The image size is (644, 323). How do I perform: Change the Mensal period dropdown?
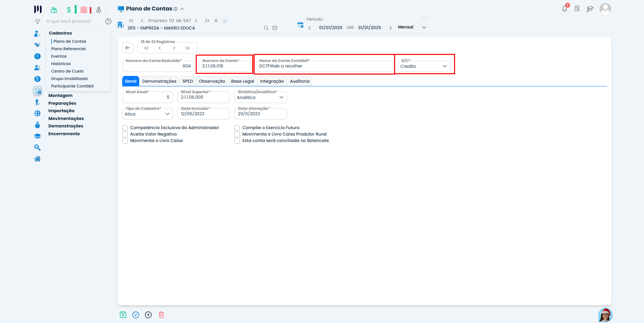(424, 27)
